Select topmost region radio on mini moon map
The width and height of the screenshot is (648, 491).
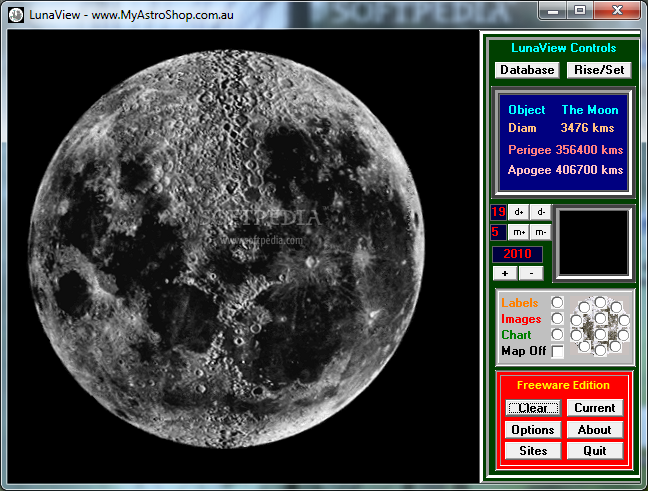600,302
